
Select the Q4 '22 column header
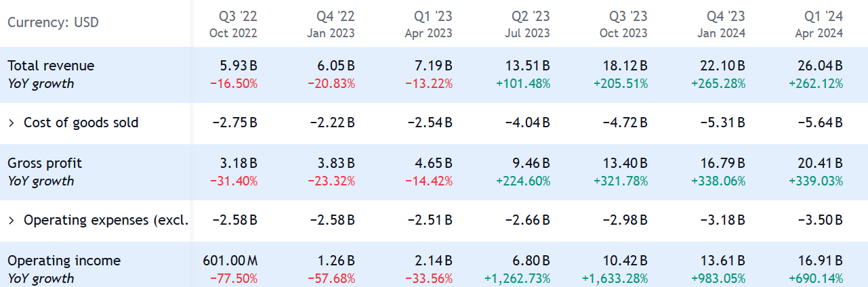pyautogui.click(x=335, y=24)
